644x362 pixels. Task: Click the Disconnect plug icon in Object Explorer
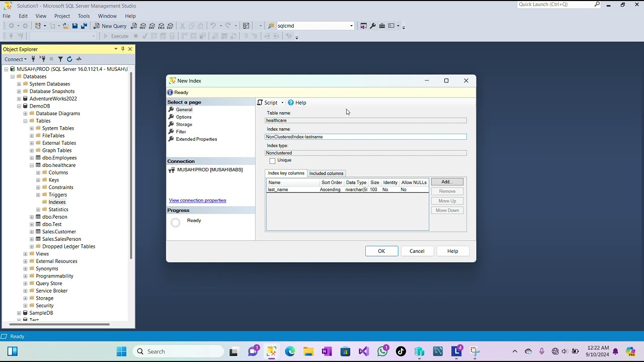tap(43, 59)
